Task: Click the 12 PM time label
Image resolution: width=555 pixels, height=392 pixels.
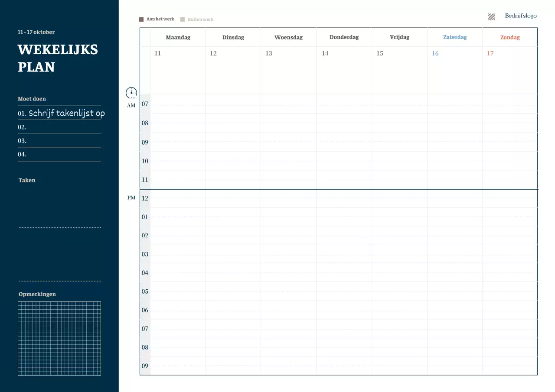Action: [x=145, y=198]
